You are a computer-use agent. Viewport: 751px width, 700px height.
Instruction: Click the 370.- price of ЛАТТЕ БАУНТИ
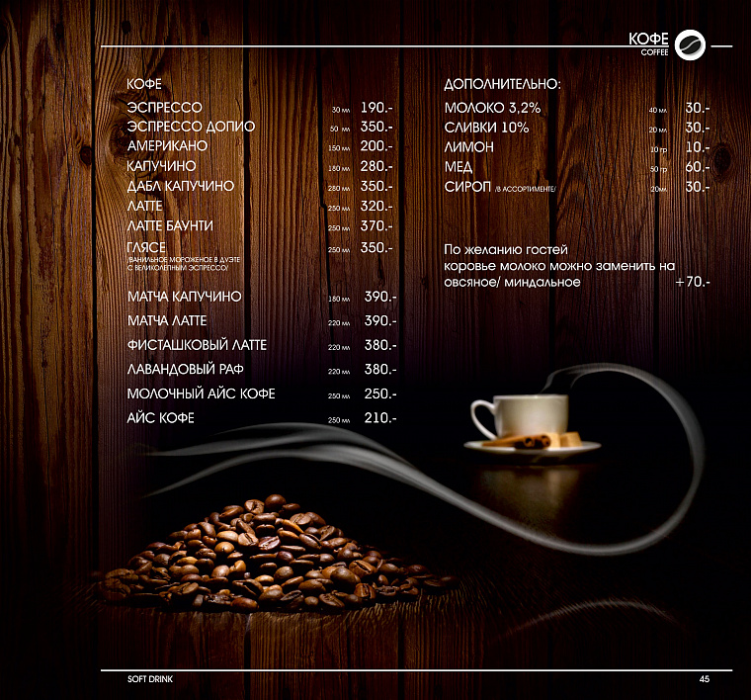pos(376,225)
